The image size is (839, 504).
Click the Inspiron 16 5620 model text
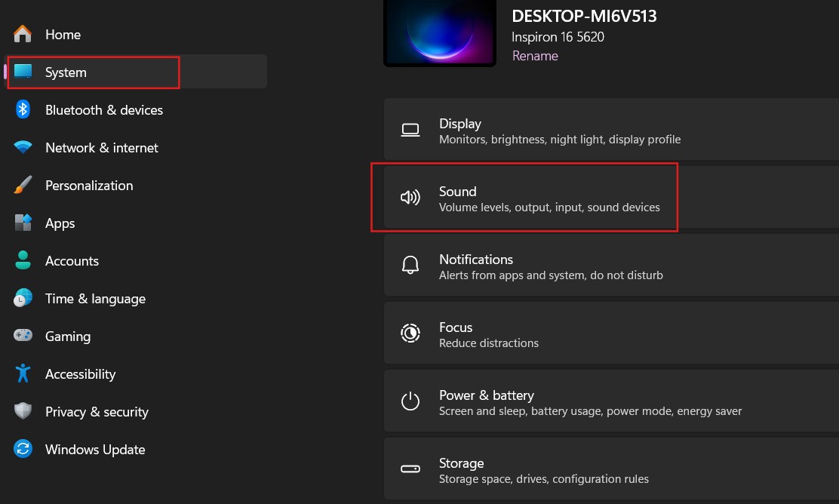[558, 37]
